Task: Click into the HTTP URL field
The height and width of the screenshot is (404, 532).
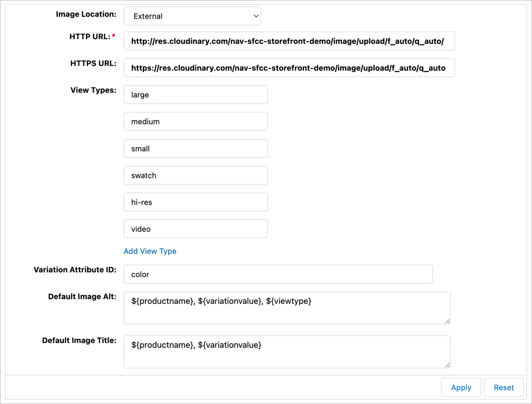Action: pyautogui.click(x=289, y=41)
